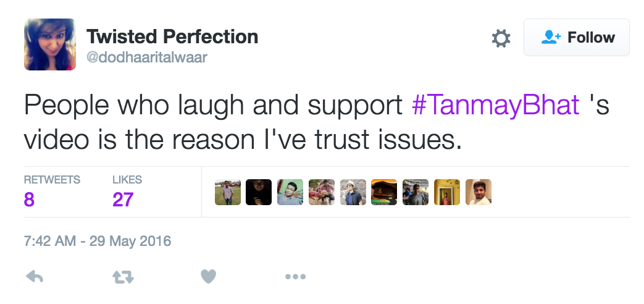Click the second dark liker avatar
The image size is (644, 304).
pyautogui.click(x=259, y=192)
